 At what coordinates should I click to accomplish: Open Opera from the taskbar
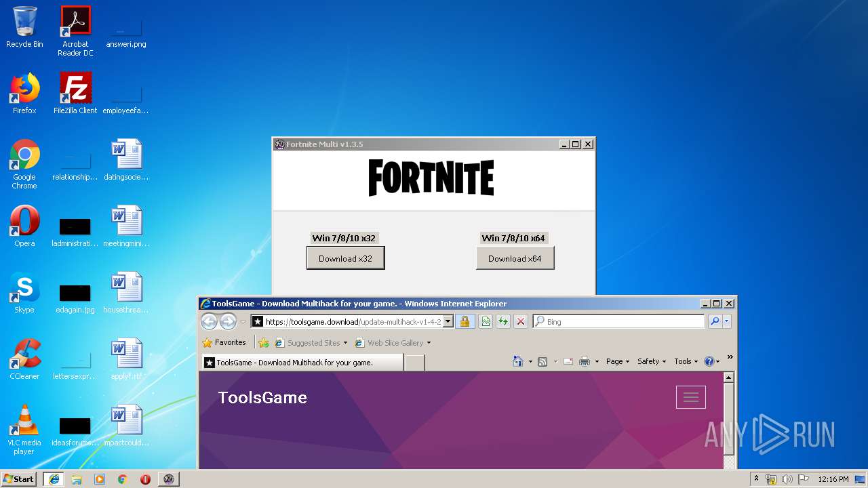(146, 479)
